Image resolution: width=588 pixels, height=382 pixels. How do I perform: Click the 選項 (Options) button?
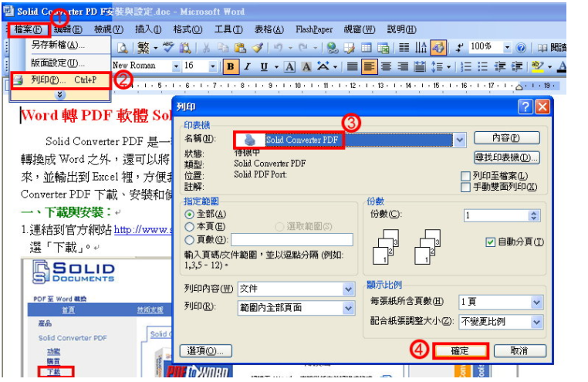pyautogui.click(x=205, y=351)
